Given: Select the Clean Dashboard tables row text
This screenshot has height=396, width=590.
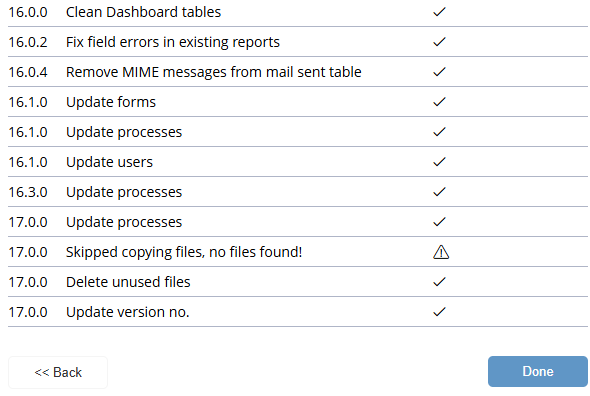Looking at the screenshot, I should [x=143, y=12].
